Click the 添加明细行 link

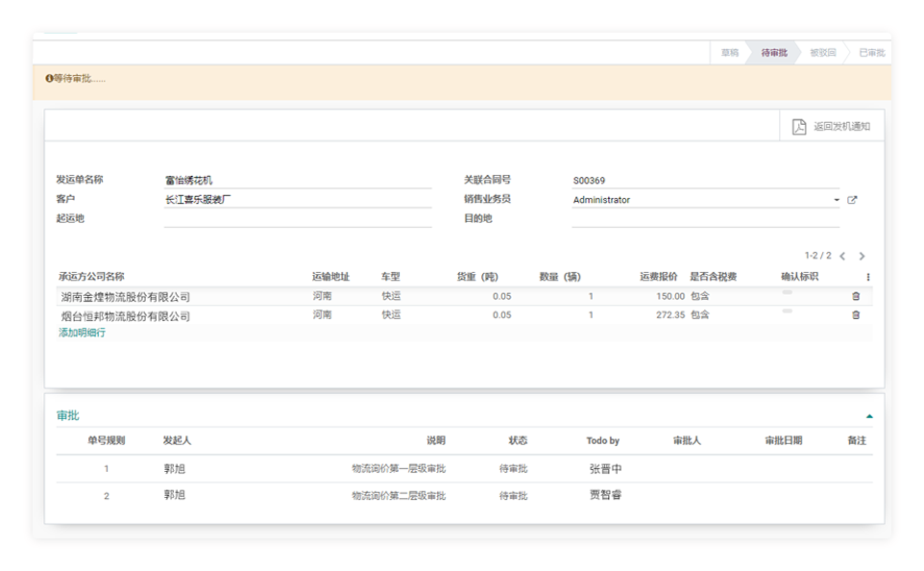[x=83, y=333]
